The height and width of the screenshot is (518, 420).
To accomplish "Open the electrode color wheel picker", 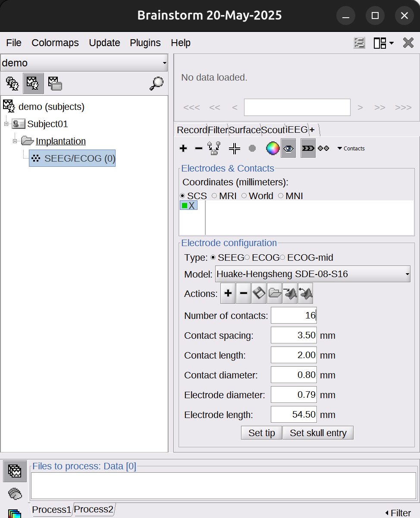I will [x=273, y=148].
